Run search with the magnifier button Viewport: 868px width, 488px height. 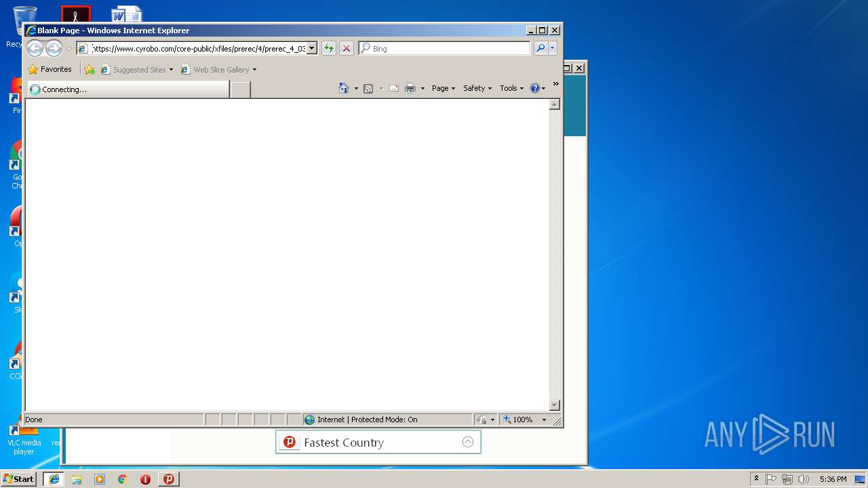pyautogui.click(x=540, y=48)
